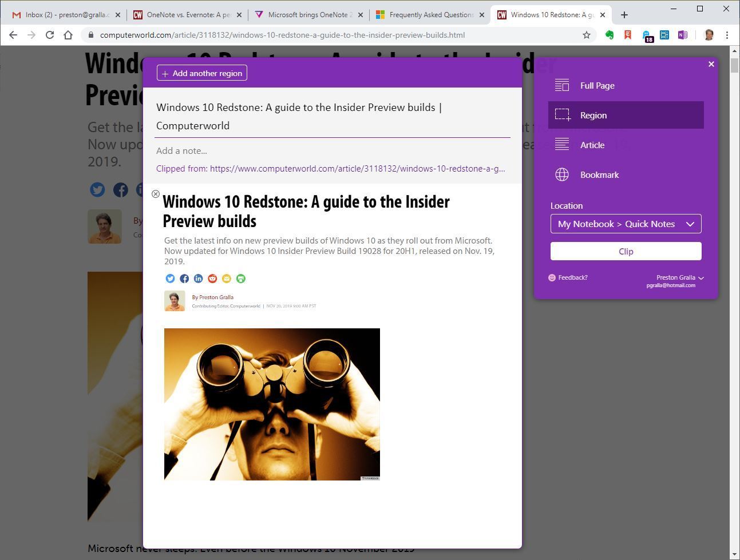Switch to OneNote vs. Evernote tab
The width and height of the screenshot is (740, 560).
pyautogui.click(x=189, y=15)
